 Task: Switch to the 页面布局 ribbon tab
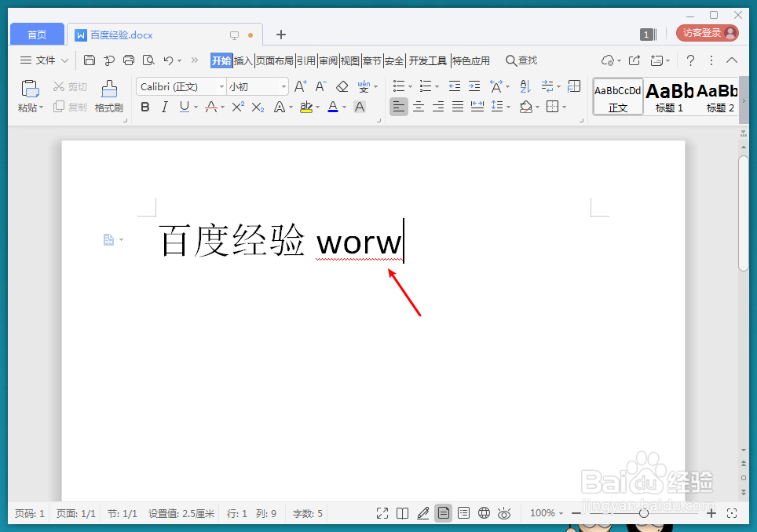(x=275, y=60)
